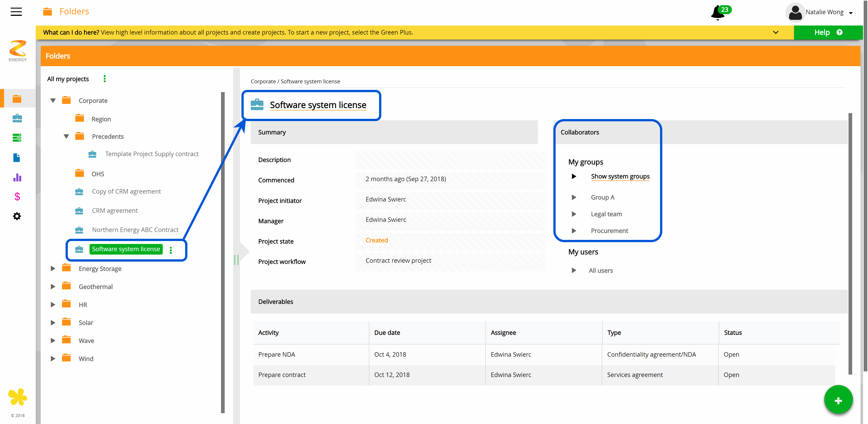Click the Solar folder icon

click(66, 322)
